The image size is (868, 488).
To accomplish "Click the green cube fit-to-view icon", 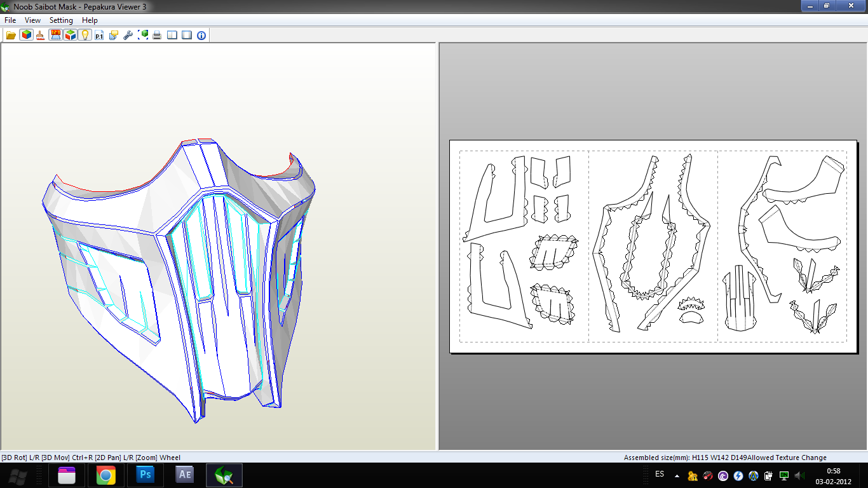I will point(143,35).
